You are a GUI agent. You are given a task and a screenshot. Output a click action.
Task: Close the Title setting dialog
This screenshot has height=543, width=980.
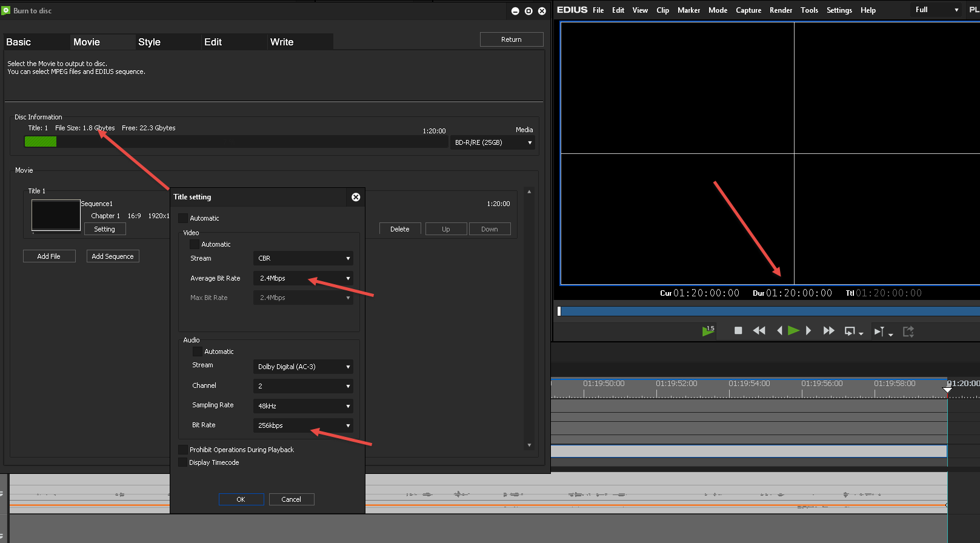coord(356,197)
